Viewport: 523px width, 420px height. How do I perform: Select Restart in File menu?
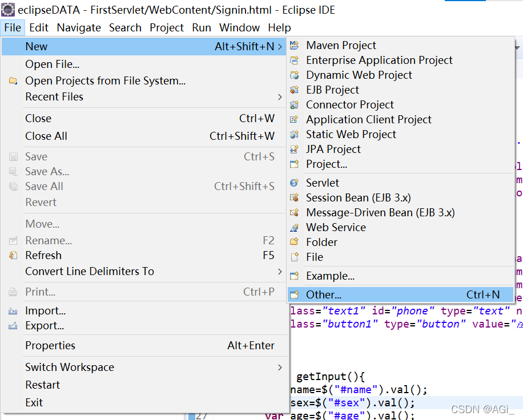pyautogui.click(x=144, y=385)
